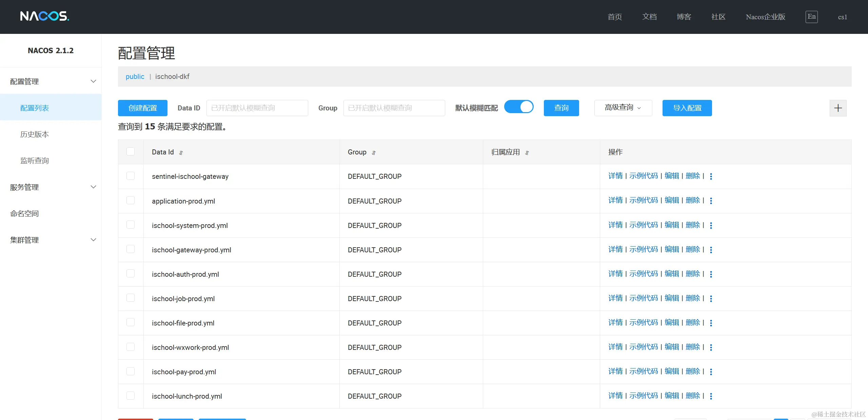The width and height of the screenshot is (868, 420).
Task: Switch the language with the En button
Action: click(811, 17)
